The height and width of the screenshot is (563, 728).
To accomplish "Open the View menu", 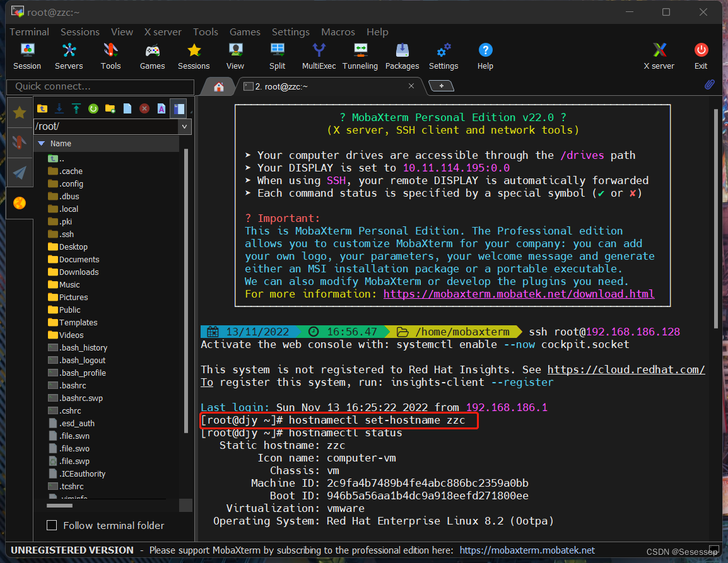I will (x=122, y=32).
